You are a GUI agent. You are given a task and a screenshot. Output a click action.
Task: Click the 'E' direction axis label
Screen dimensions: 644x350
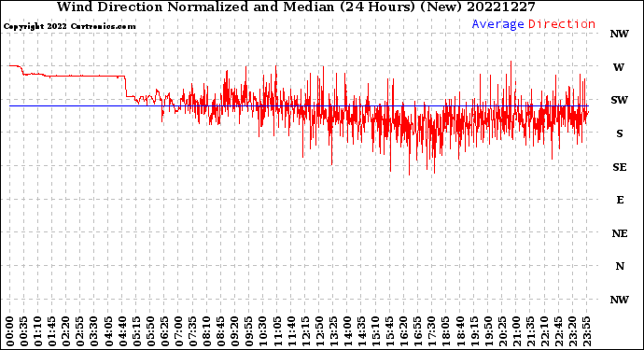pyautogui.click(x=620, y=200)
